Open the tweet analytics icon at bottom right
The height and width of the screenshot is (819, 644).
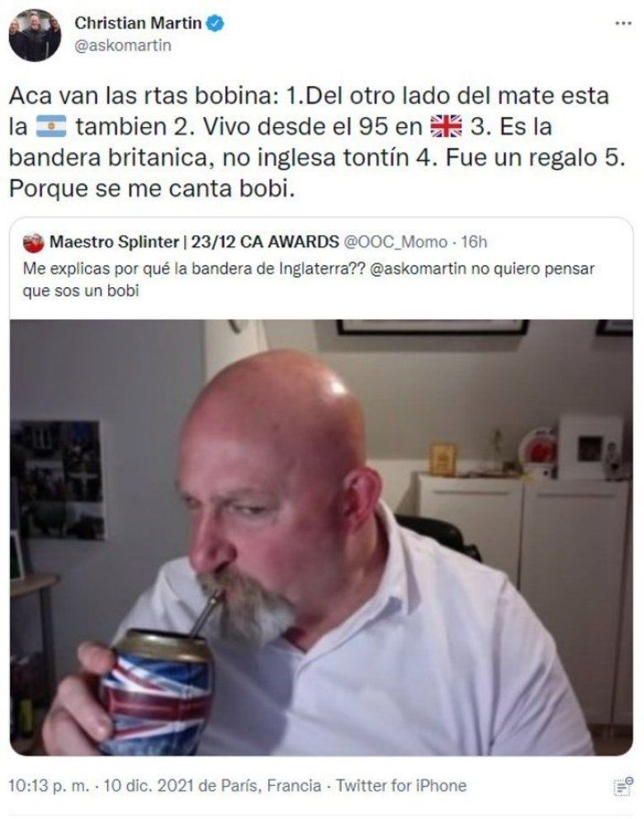tap(623, 786)
